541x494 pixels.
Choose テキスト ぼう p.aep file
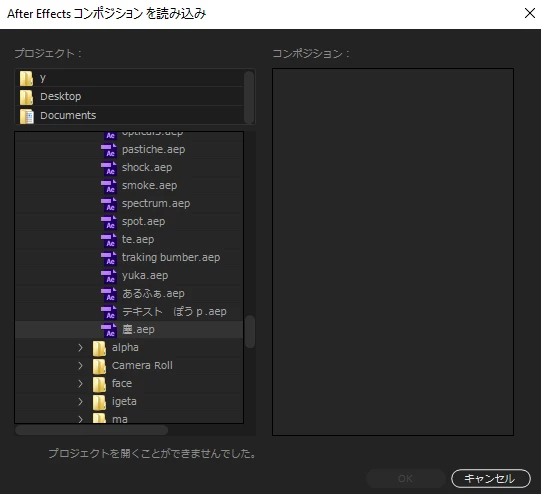tap(174, 312)
